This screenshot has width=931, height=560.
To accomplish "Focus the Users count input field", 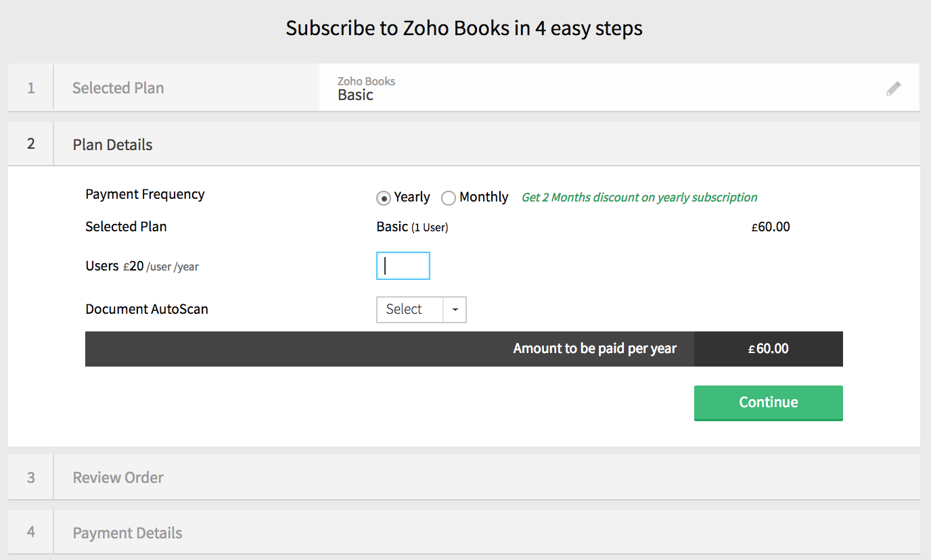I will 403,266.
